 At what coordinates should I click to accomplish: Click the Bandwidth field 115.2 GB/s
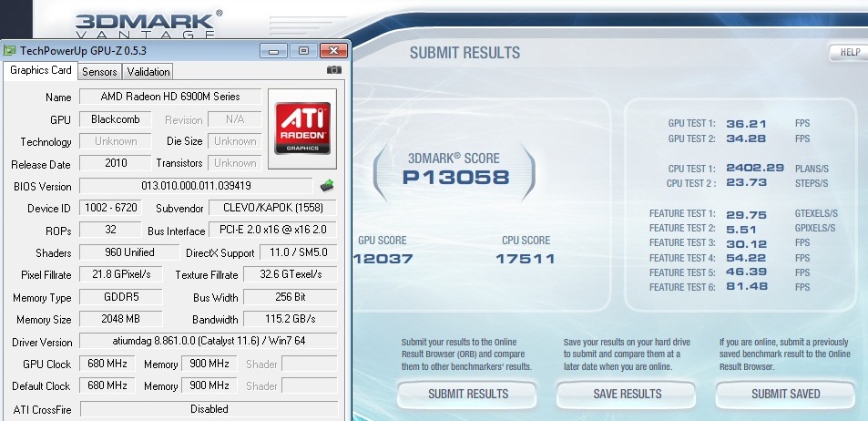pos(290,319)
